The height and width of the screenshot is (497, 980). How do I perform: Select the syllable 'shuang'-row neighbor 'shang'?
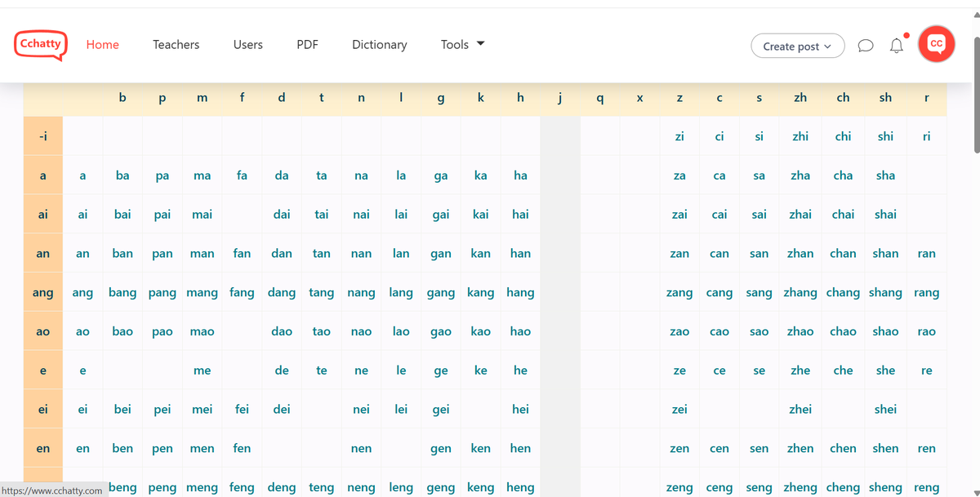[885, 292]
